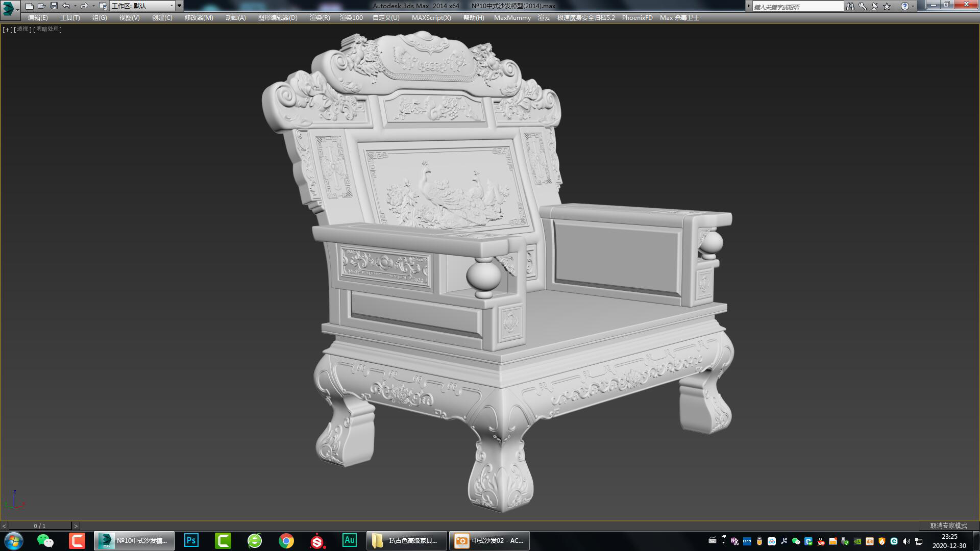
Task: Open the PhoenixFD menu
Action: pyautogui.click(x=637, y=17)
